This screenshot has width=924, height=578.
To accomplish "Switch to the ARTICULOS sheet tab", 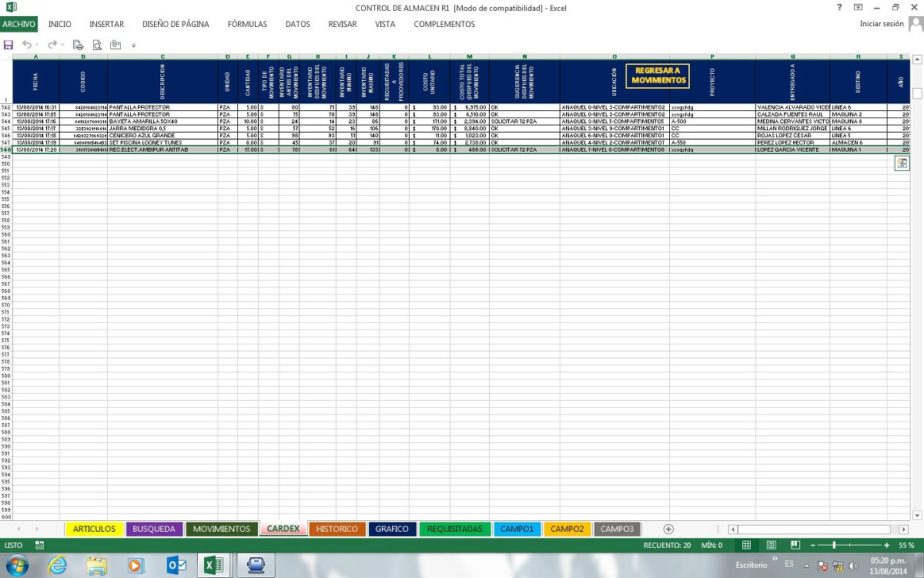I will pos(95,529).
